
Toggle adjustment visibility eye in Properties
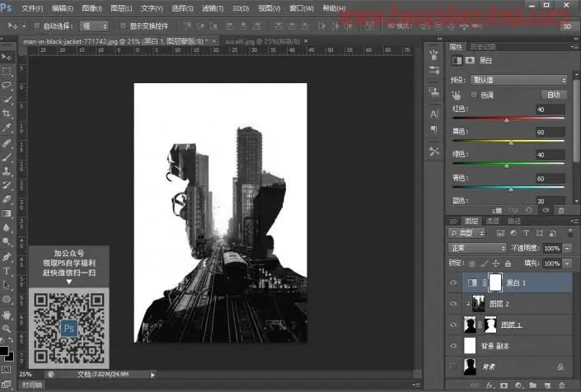546,210
